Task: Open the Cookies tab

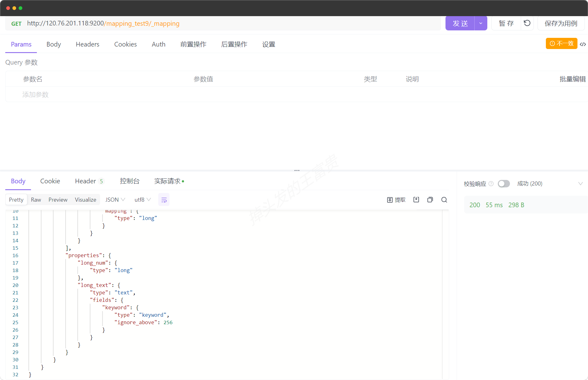Action: coord(125,44)
